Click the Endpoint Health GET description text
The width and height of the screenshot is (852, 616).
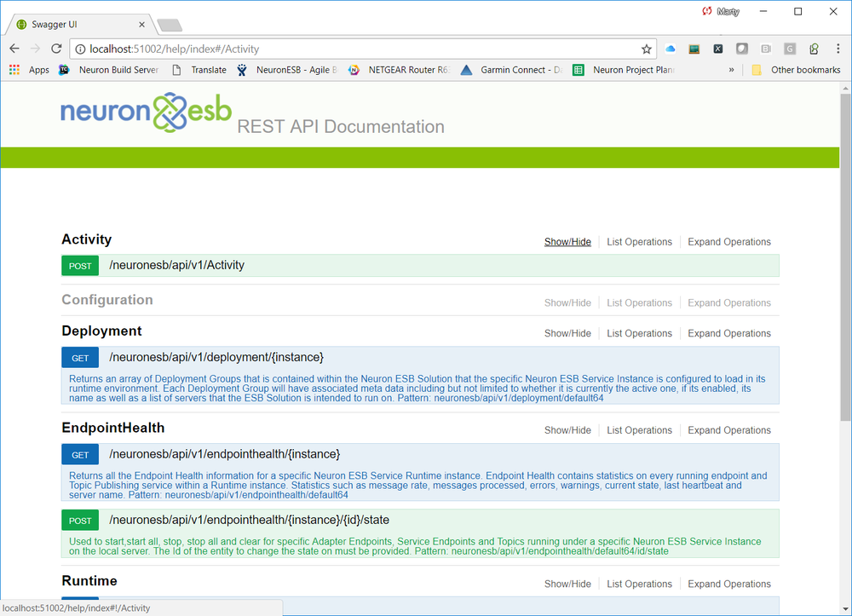[417, 485]
